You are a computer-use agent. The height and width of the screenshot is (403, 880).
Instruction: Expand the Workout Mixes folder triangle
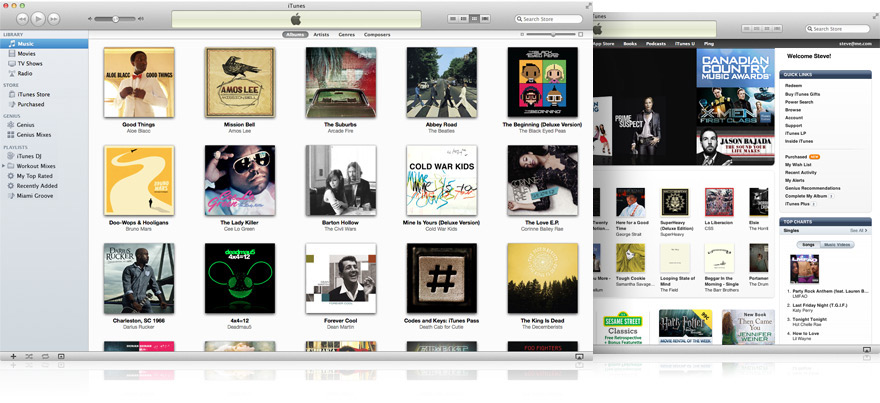coord(3,166)
